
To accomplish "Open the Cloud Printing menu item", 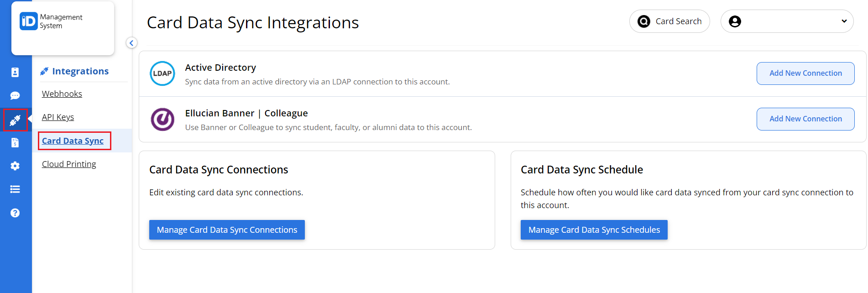I will [69, 164].
